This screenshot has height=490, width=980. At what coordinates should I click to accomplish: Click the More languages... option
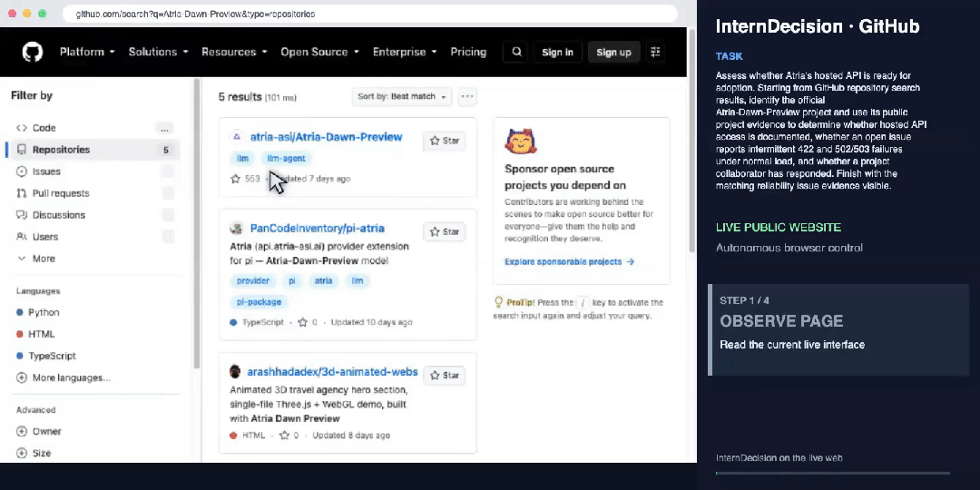72,377
